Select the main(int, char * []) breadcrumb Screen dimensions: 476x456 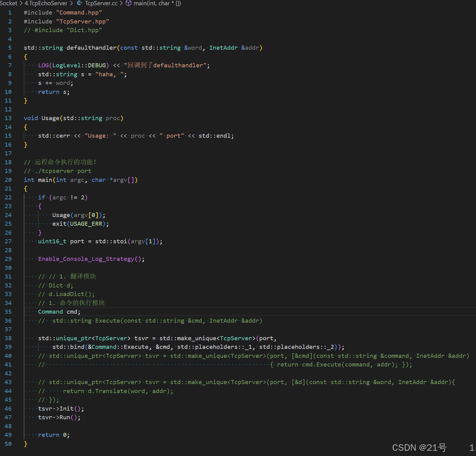pyautogui.click(x=157, y=3)
